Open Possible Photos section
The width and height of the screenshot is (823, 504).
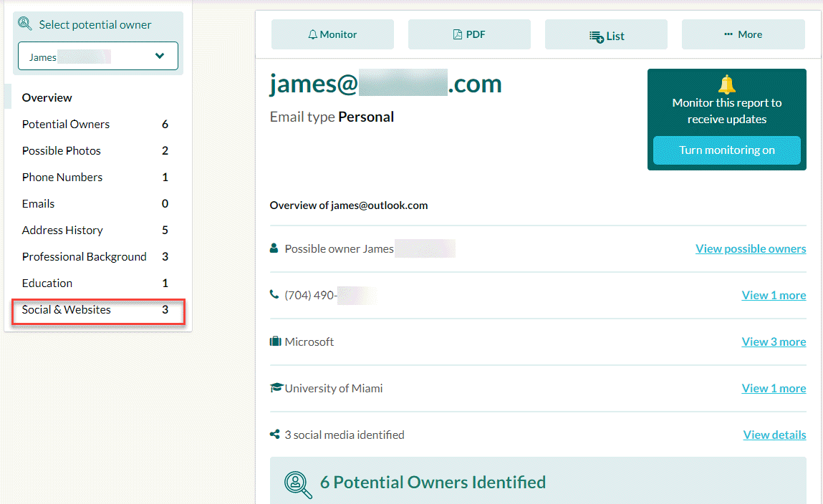[95, 150]
